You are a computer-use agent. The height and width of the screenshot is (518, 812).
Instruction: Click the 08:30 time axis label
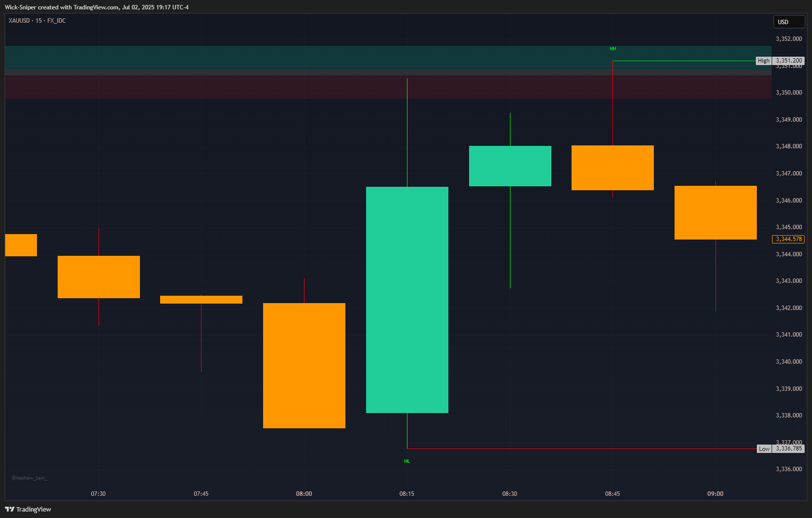[510, 494]
